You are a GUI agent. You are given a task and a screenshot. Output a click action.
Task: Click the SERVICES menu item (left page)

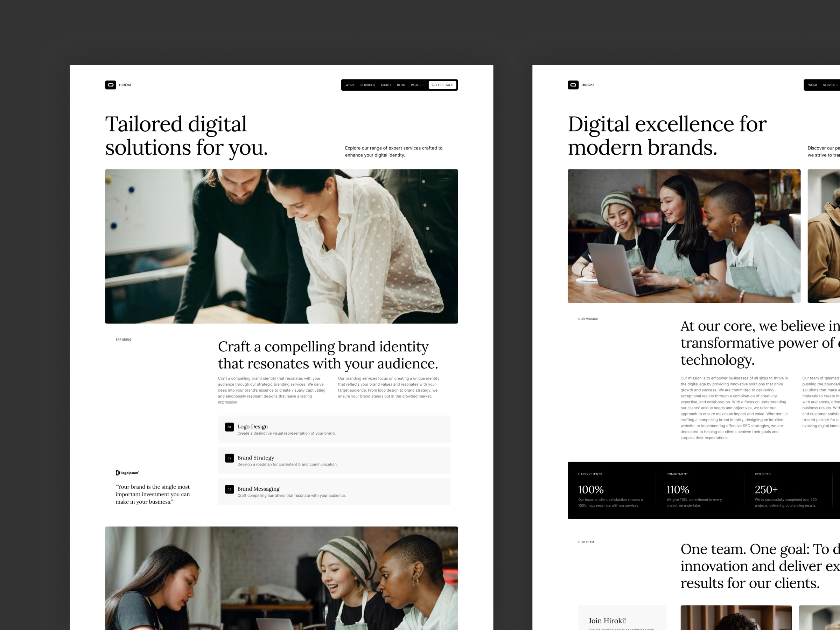367,85
